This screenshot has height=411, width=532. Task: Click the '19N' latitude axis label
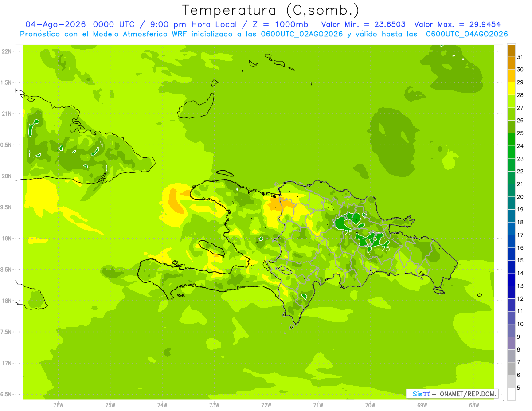pyautogui.click(x=6, y=239)
